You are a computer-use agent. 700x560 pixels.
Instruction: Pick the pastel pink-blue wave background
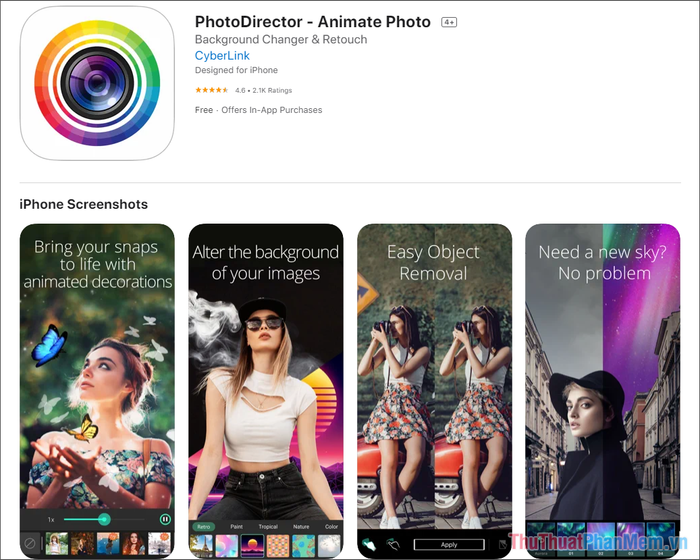coord(227,546)
